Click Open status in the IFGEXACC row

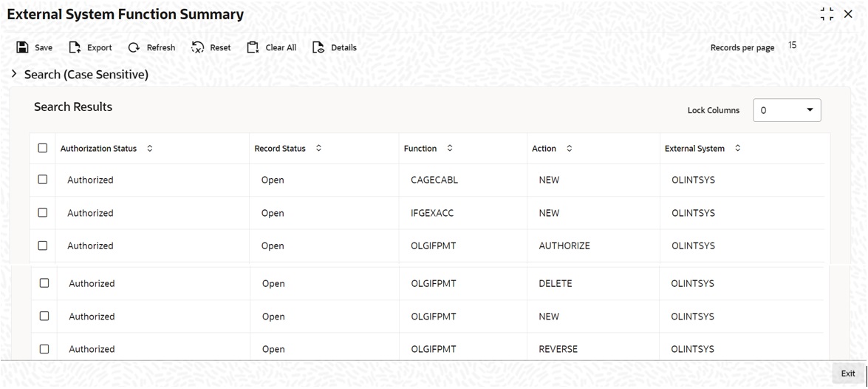click(273, 213)
